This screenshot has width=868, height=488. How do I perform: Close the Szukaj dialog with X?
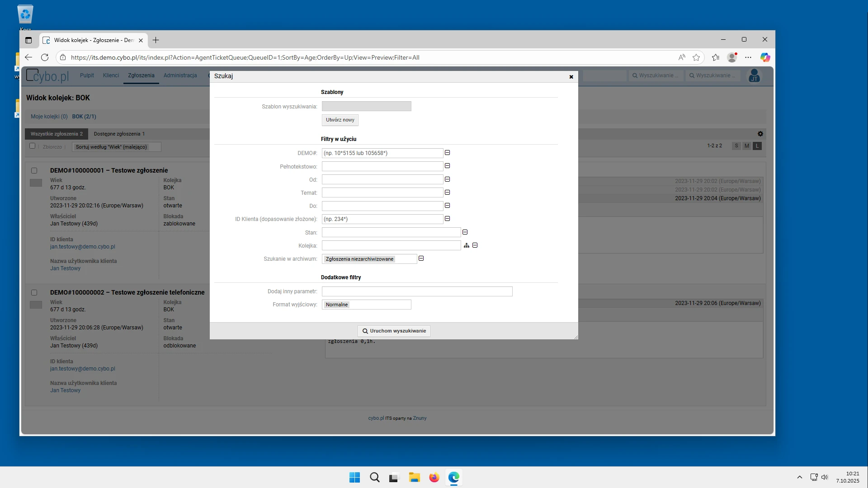tap(571, 77)
